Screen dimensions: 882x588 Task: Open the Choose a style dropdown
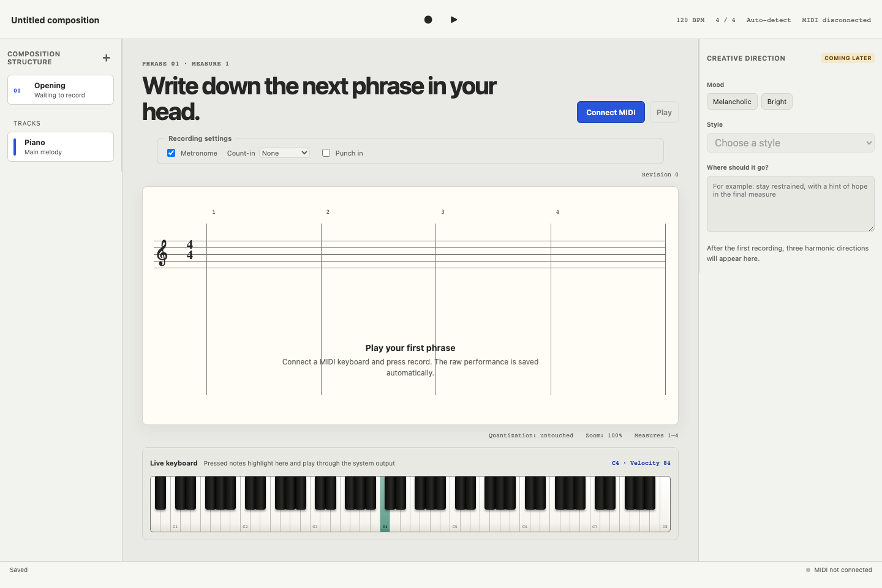(790, 143)
